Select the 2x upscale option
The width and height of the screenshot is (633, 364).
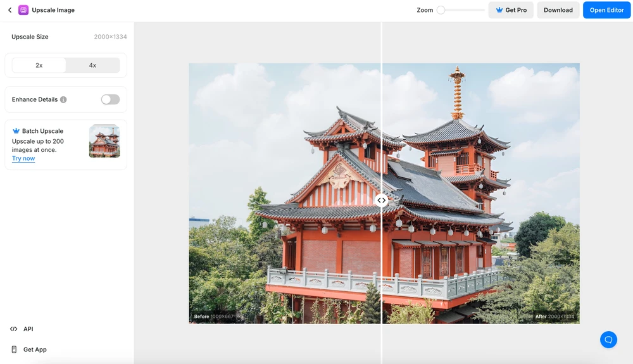click(x=39, y=65)
